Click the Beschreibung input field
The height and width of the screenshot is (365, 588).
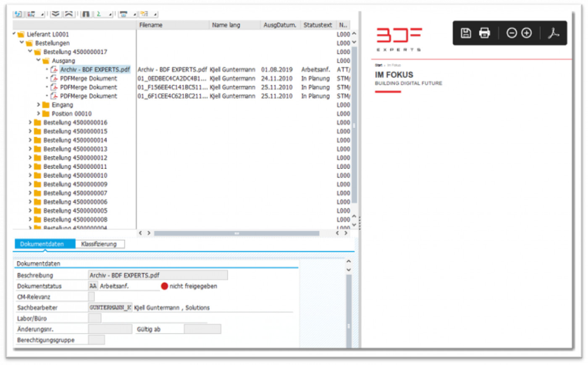(x=157, y=275)
